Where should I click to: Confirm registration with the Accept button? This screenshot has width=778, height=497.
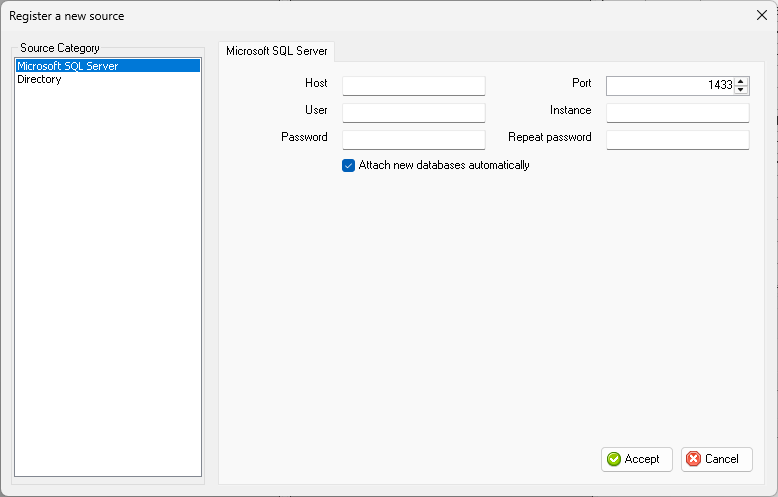637,459
